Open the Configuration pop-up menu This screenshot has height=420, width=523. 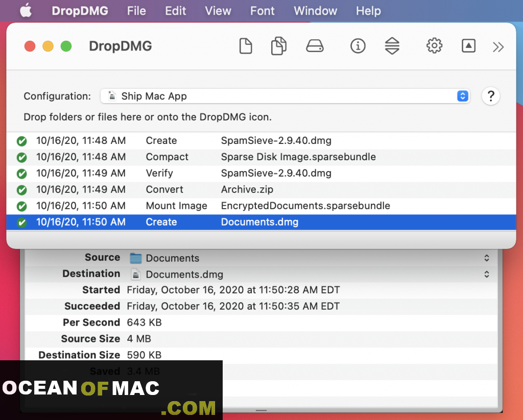(x=285, y=96)
